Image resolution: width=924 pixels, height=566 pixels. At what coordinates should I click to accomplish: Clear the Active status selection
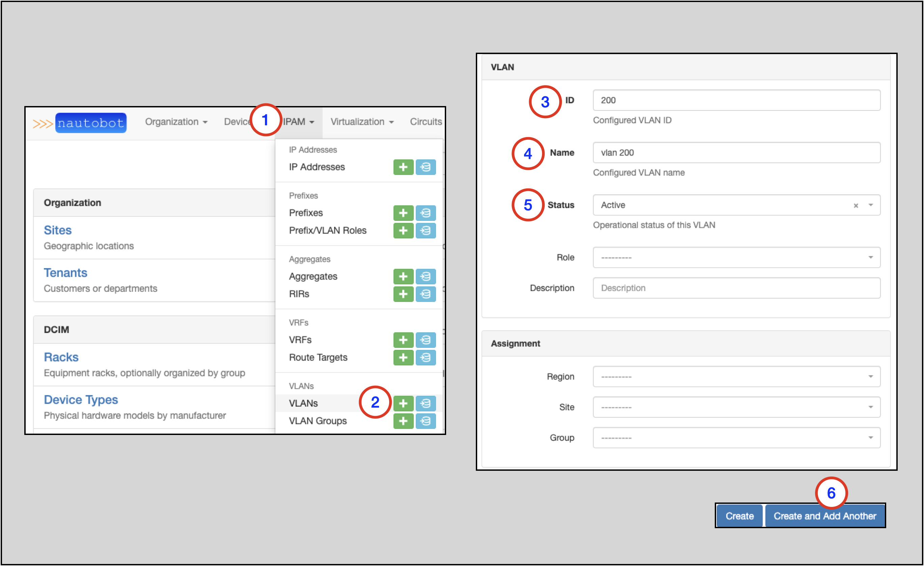(x=856, y=205)
